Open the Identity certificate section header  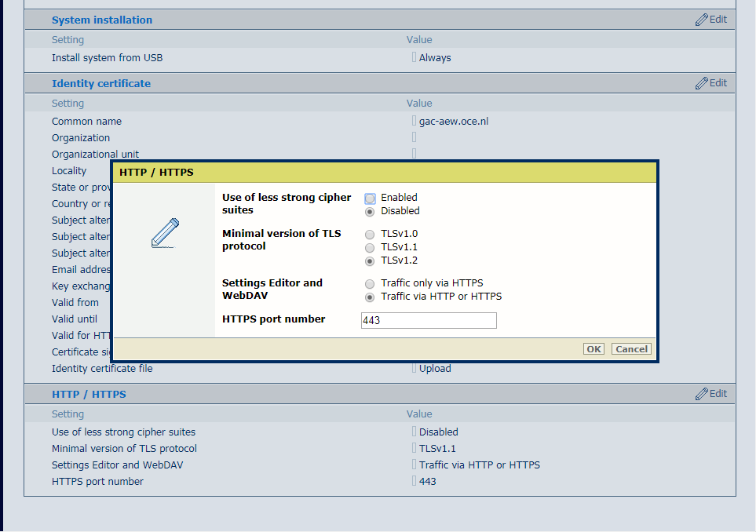101,83
